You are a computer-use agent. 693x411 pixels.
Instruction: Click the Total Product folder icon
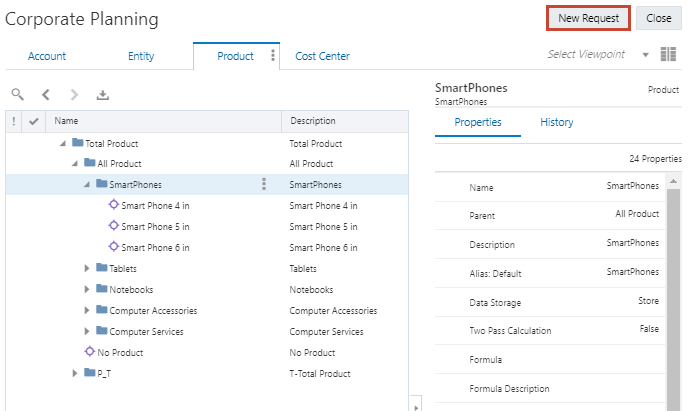[78, 142]
